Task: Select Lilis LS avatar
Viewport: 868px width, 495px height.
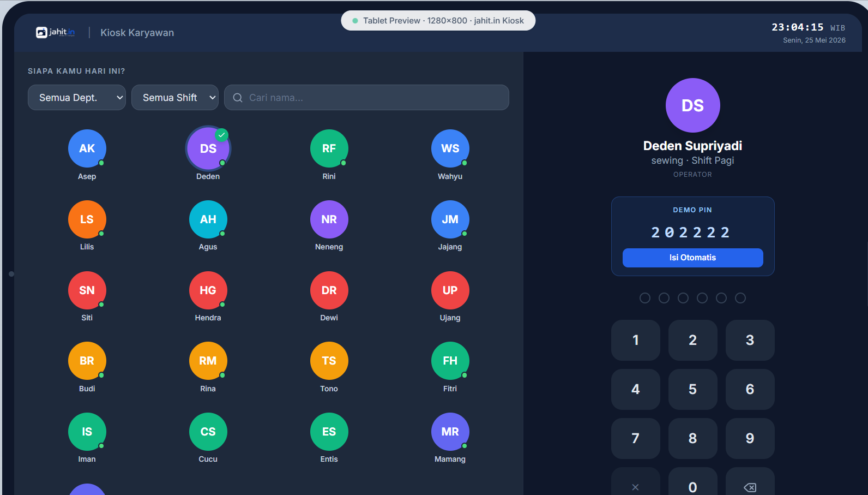Action: coord(87,219)
